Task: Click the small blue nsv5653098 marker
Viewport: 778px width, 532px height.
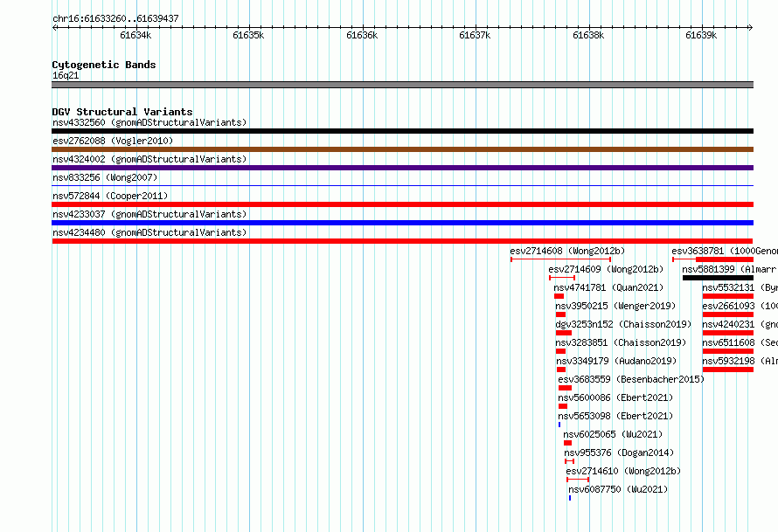Action: click(559, 425)
